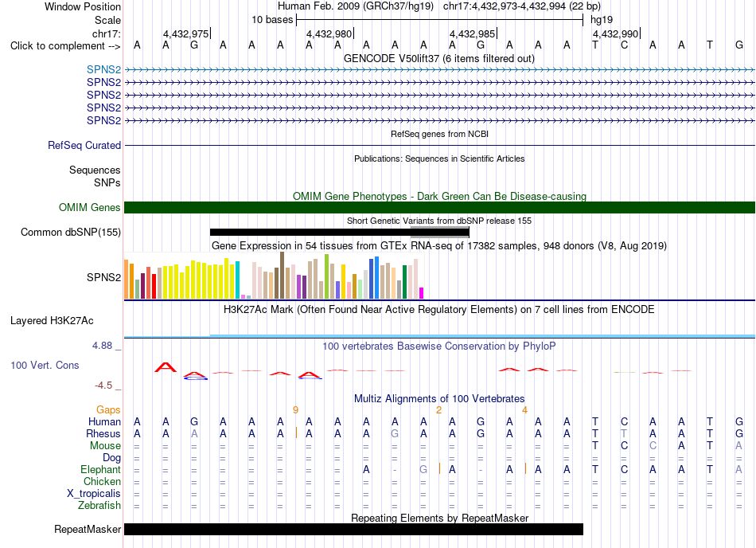
Task: Click the "OMIM Gene Phenotypes" green track title
Action: point(439,196)
